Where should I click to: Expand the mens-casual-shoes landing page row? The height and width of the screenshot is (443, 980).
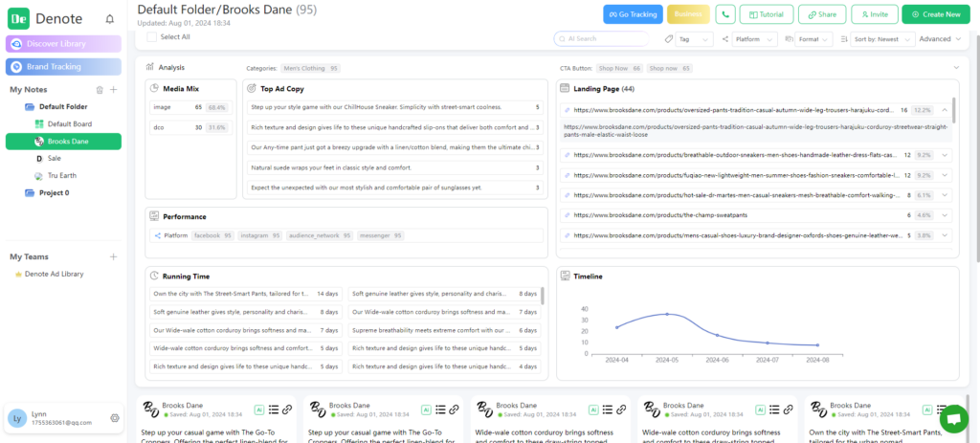(944, 235)
